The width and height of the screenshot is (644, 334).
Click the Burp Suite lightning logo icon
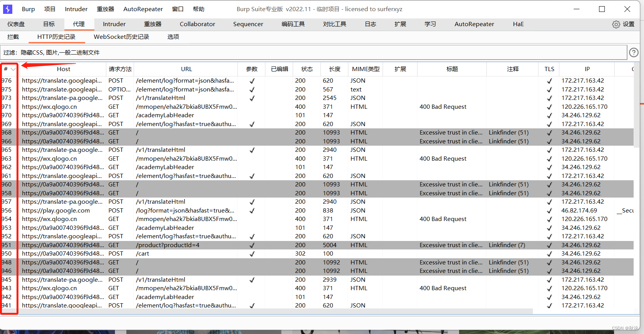click(8, 9)
